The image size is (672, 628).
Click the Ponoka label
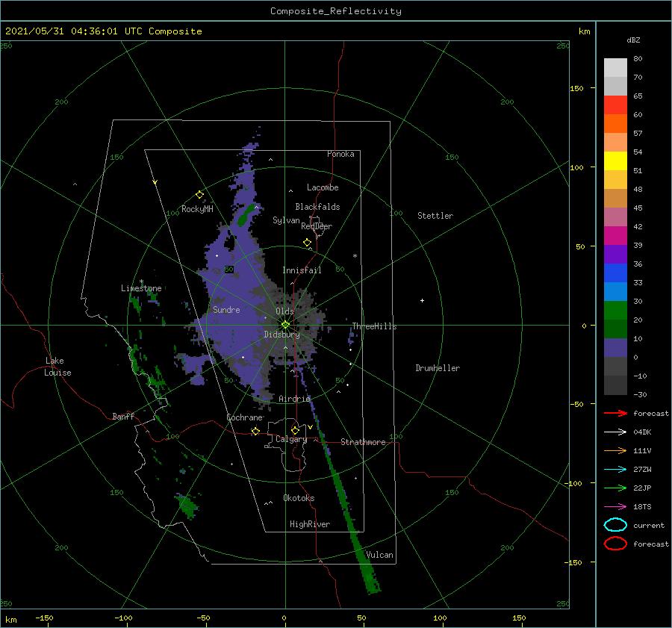tap(340, 154)
